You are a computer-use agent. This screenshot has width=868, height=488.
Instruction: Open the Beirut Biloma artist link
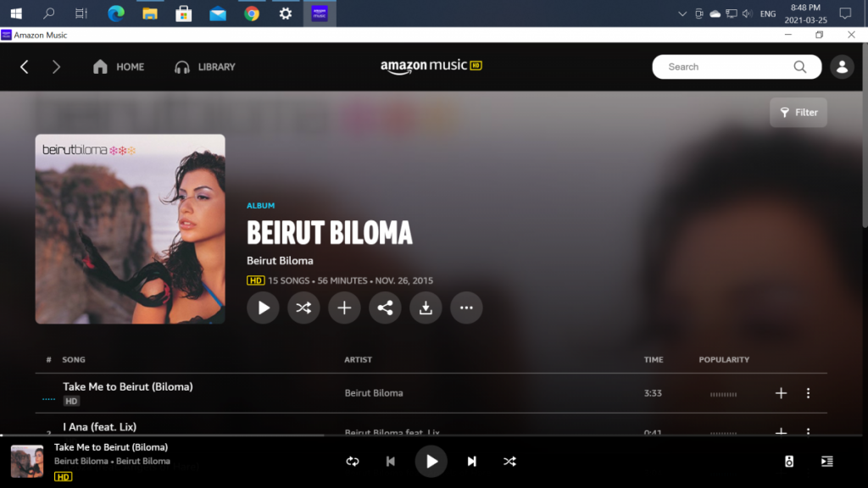click(x=280, y=261)
